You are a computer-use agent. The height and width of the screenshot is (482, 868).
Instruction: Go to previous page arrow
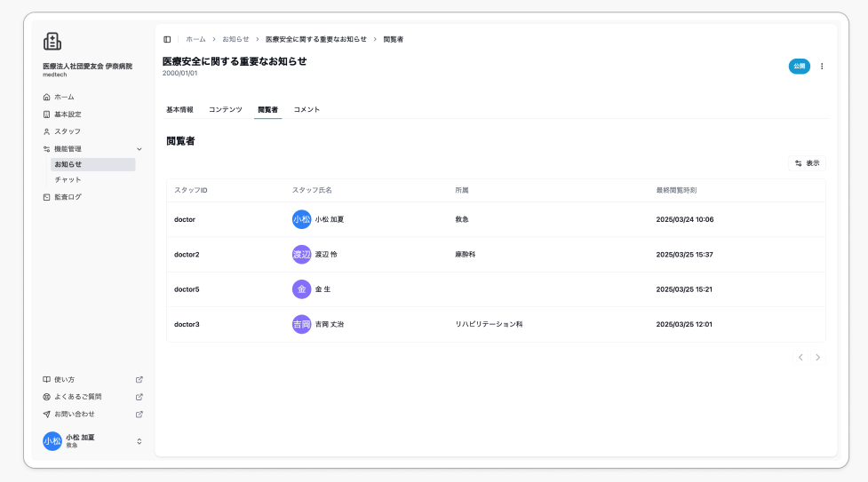coord(800,358)
